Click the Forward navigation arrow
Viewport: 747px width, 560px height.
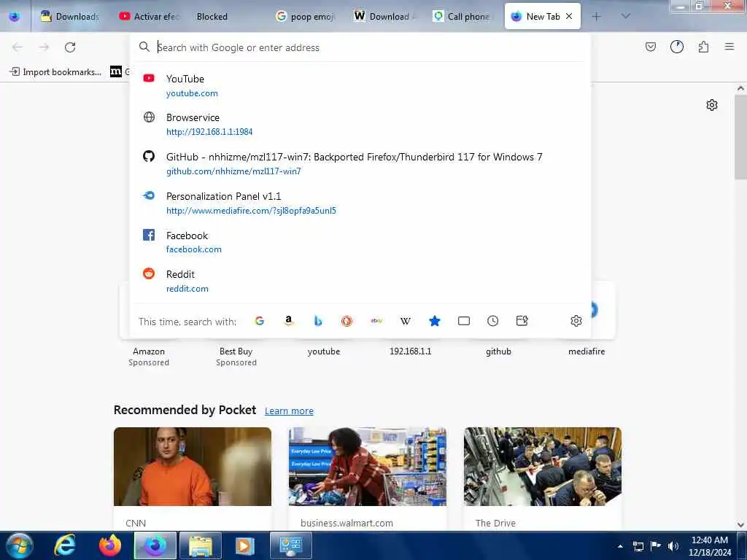click(x=44, y=47)
